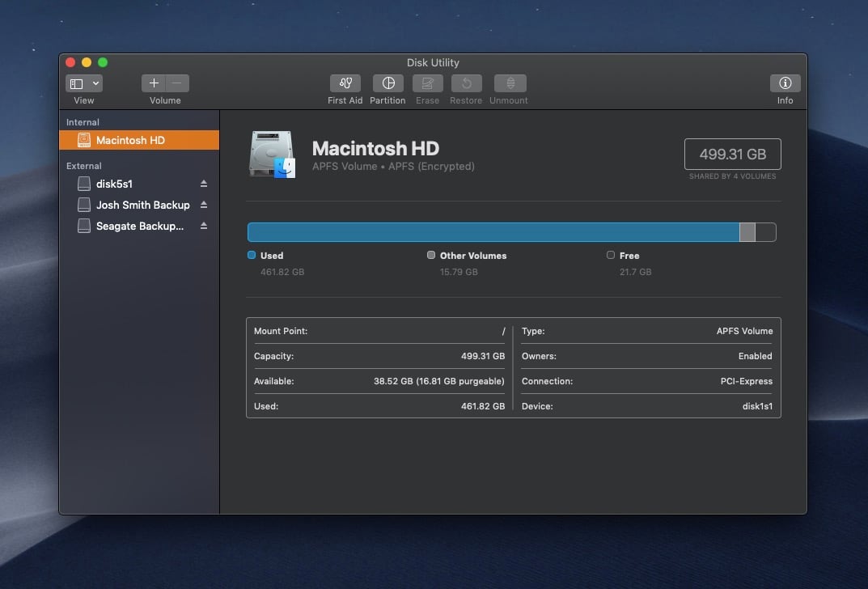Viewport: 868px width, 589px height.
Task: Click the First Aid stethoscope icon
Action: pyautogui.click(x=345, y=83)
